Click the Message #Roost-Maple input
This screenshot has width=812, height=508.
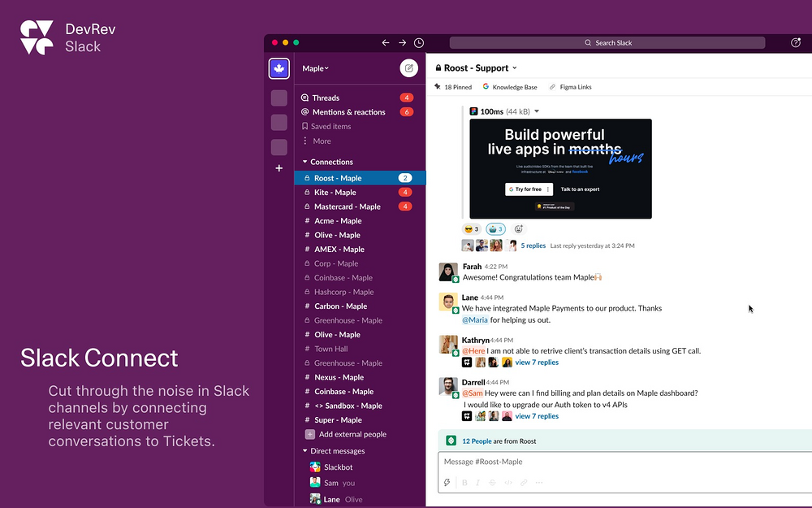coord(624,462)
